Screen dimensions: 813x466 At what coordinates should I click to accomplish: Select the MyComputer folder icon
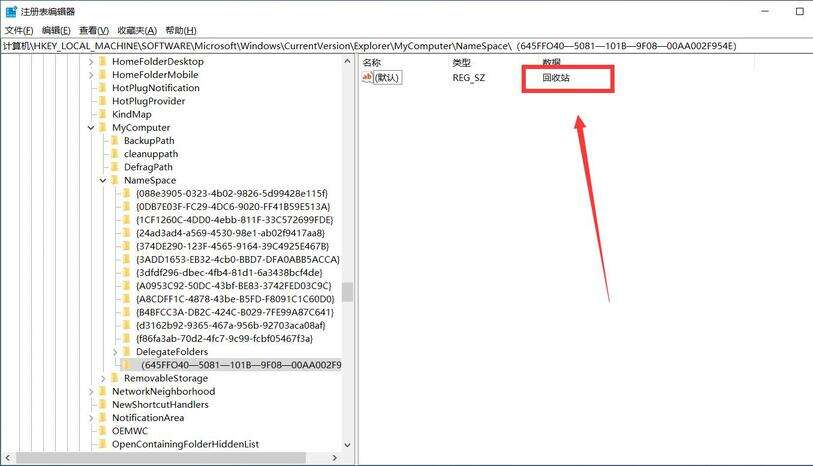click(x=103, y=128)
